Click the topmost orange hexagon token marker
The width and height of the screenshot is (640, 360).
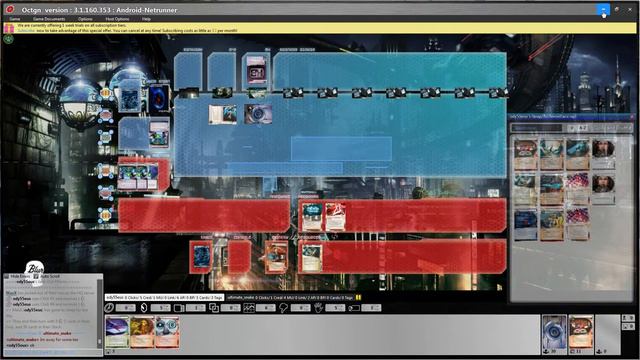point(106,93)
